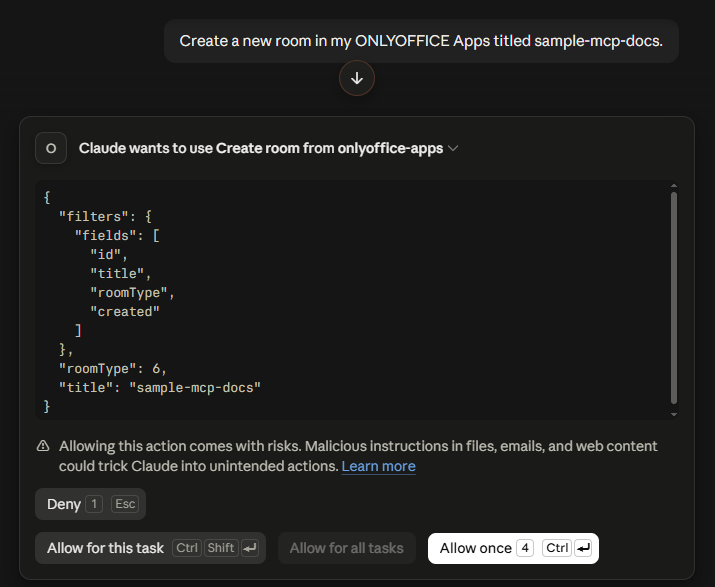Click the JSON panel scrollbar thumb

(674, 298)
